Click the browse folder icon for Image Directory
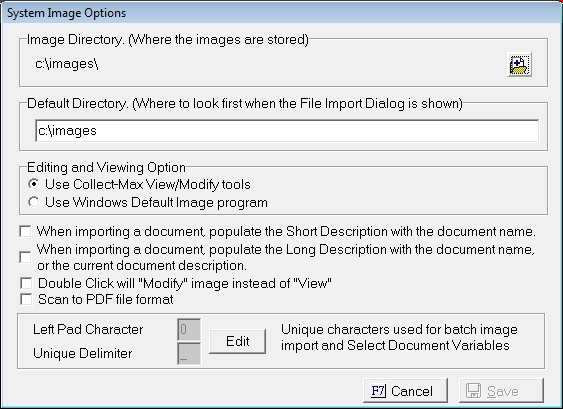563x409 pixels. (519, 65)
